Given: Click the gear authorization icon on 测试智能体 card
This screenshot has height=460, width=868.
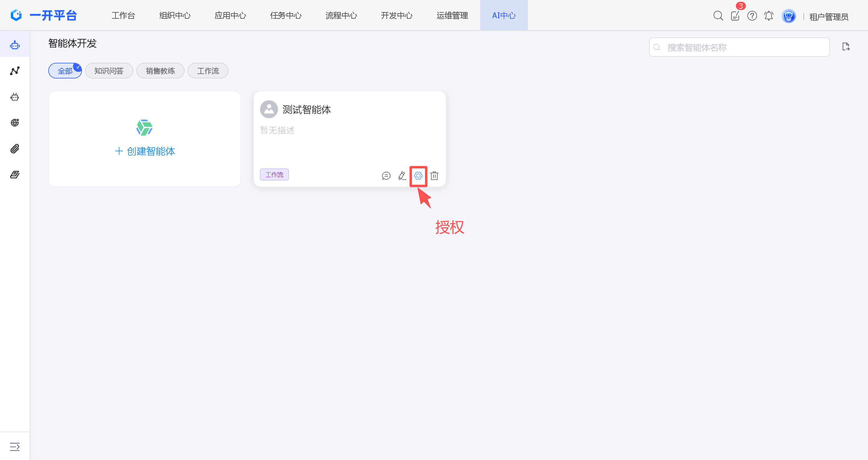Looking at the screenshot, I should [x=418, y=176].
